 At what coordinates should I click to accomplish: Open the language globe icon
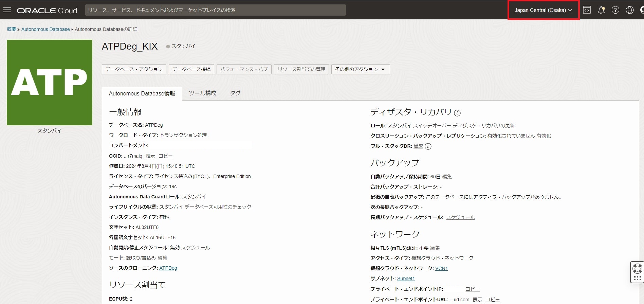pyautogui.click(x=629, y=10)
